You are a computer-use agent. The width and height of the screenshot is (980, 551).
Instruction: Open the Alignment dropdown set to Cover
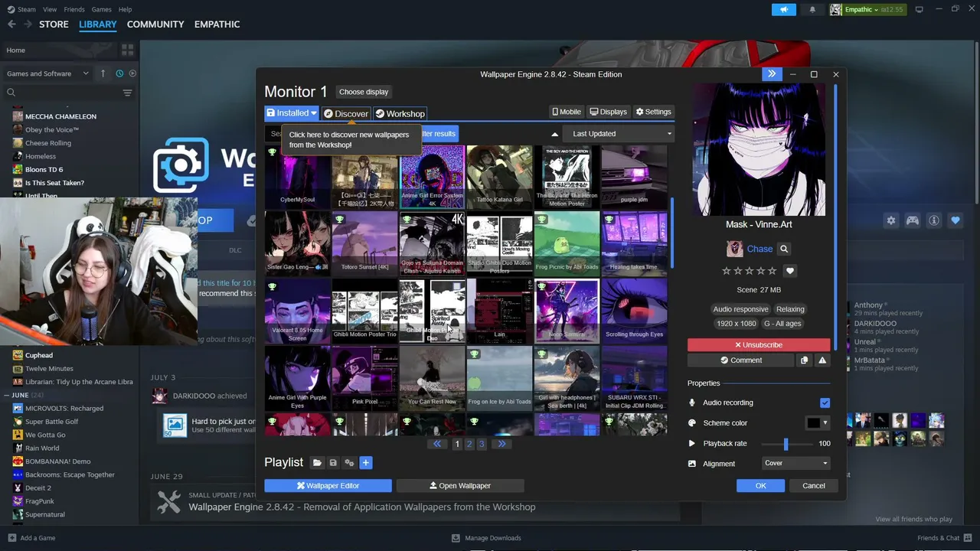796,463
